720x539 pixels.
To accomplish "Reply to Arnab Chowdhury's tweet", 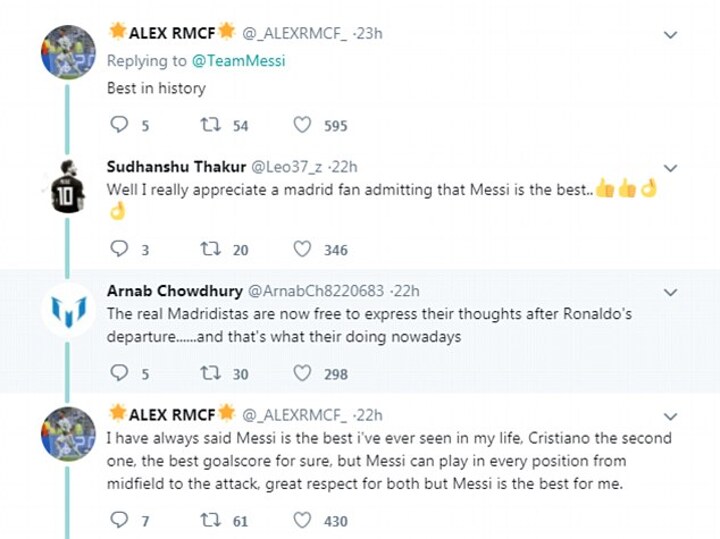I will point(119,373).
